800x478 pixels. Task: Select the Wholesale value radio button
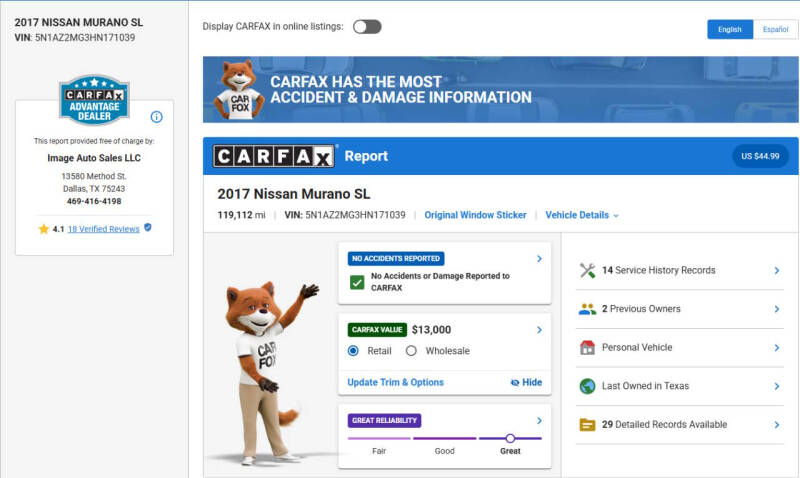[411, 351]
